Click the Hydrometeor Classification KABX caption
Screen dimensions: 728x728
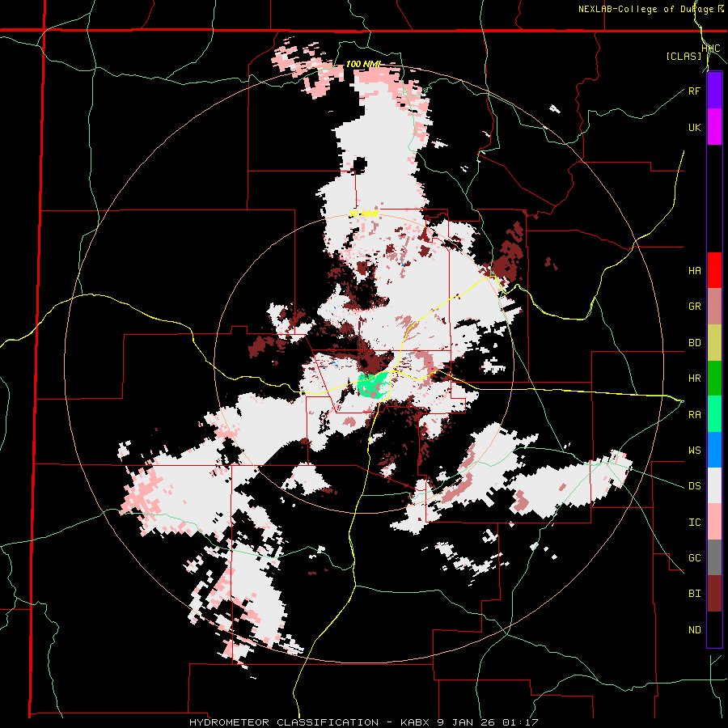tap(363, 722)
